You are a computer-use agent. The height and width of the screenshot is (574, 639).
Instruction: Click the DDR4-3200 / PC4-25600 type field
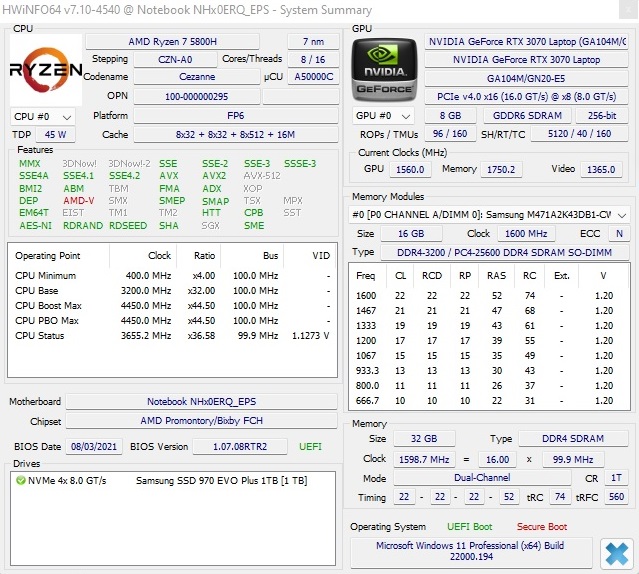(505, 253)
